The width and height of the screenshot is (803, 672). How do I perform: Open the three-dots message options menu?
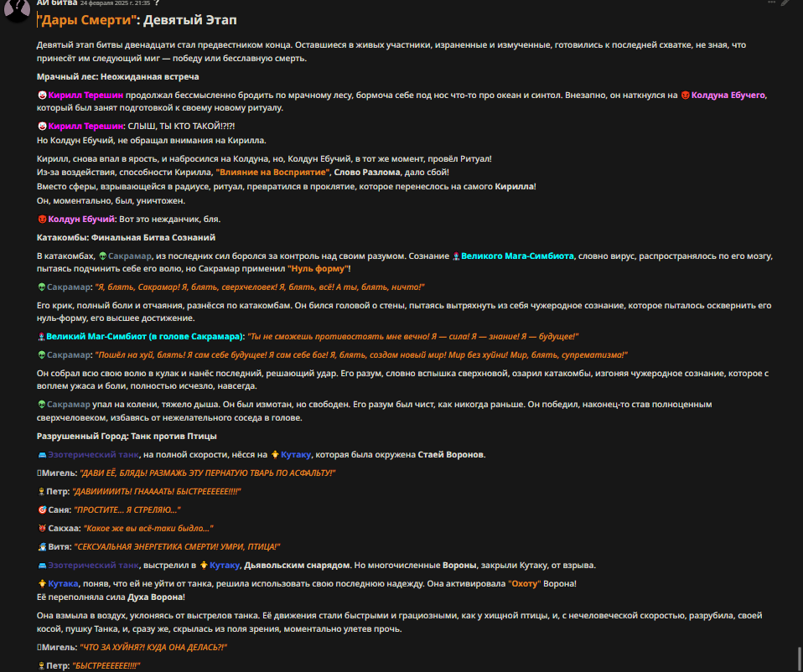(x=771, y=3)
